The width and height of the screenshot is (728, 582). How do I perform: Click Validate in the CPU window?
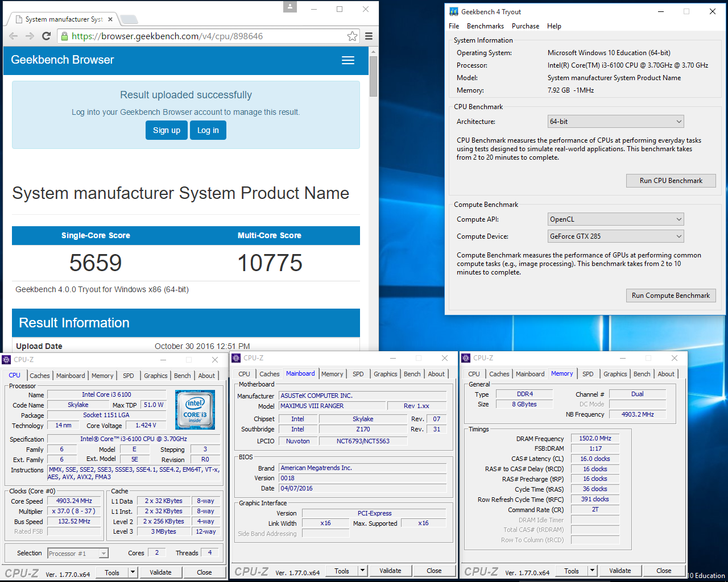pos(160,572)
